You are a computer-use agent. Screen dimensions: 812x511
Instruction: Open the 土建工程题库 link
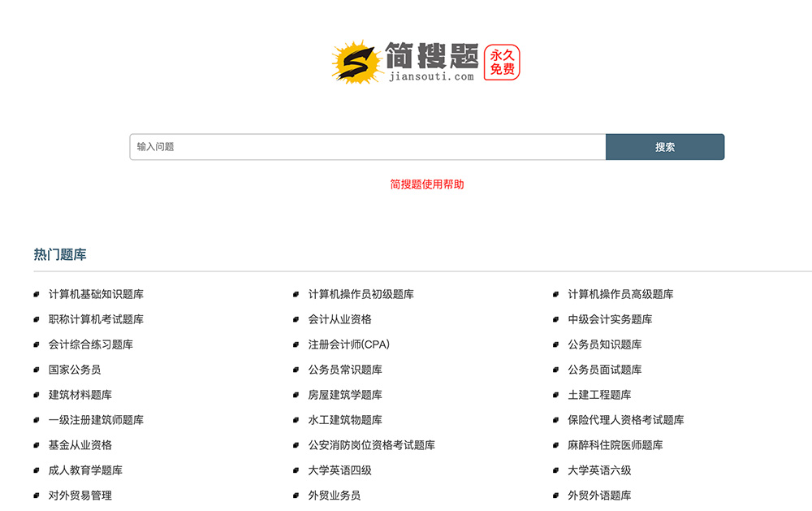pos(600,395)
